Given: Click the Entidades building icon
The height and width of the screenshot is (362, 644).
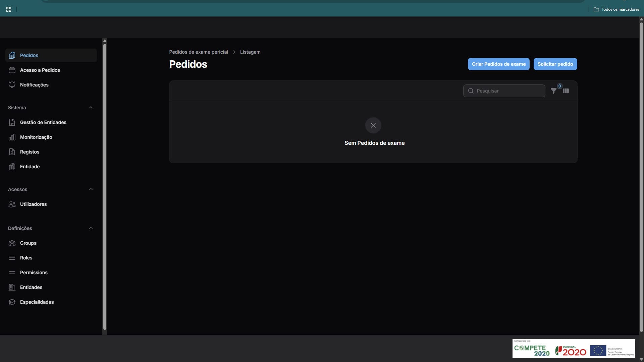Looking at the screenshot, I should point(12,287).
